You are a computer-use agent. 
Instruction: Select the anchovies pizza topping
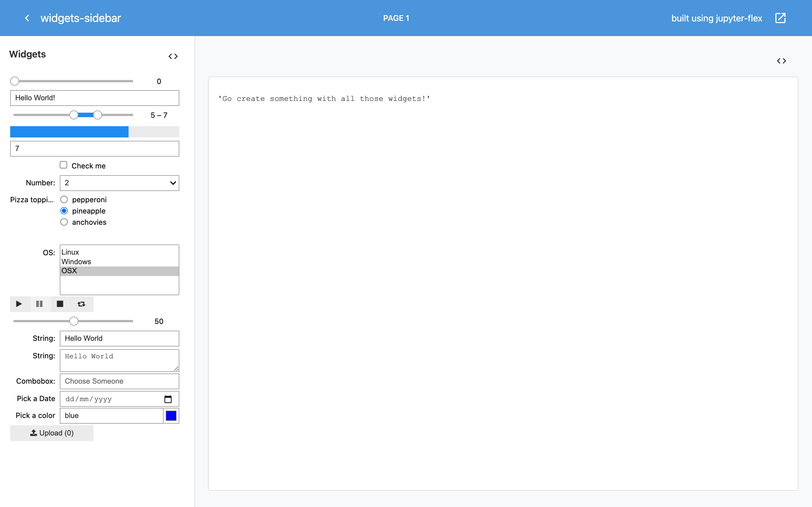coord(64,222)
